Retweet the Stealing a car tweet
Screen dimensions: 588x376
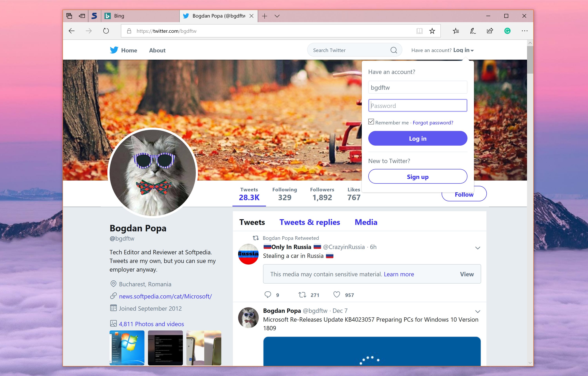pos(302,295)
